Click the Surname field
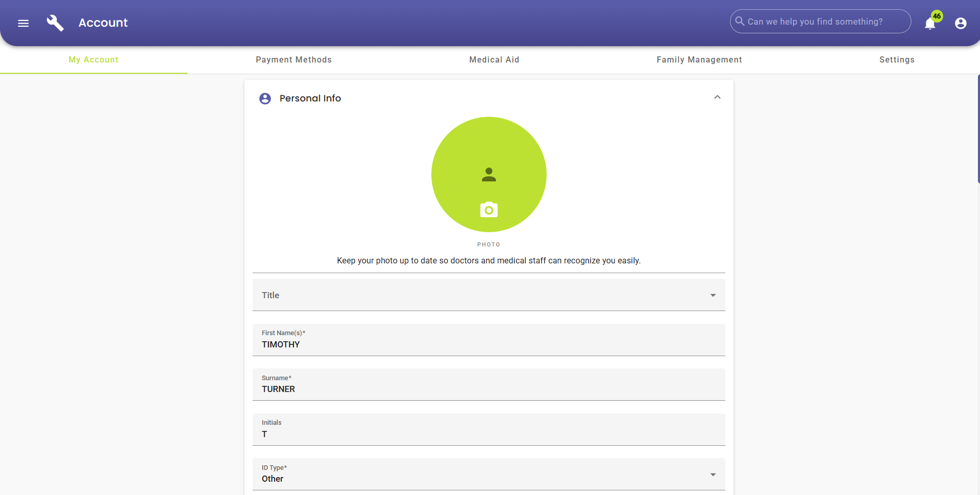The image size is (980, 495). click(x=489, y=384)
